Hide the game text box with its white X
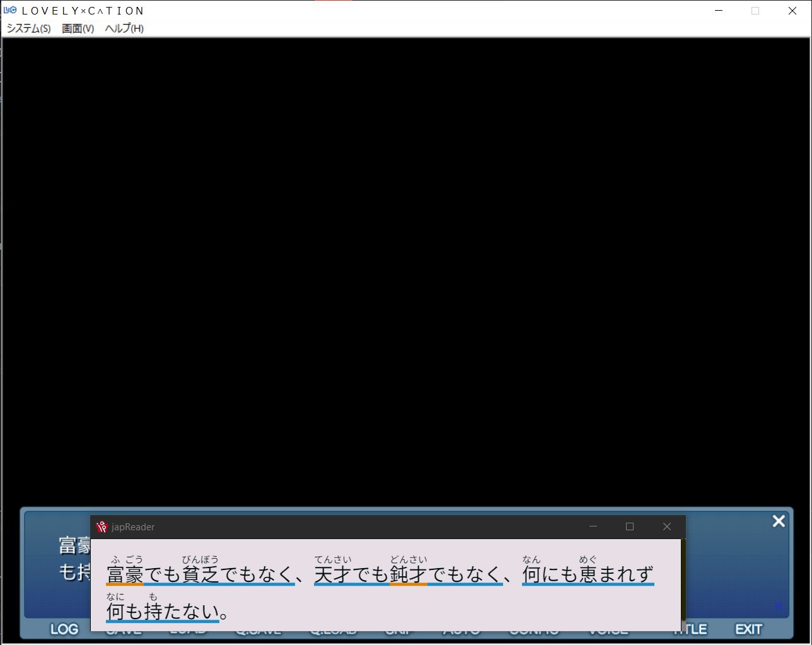 click(x=779, y=521)
